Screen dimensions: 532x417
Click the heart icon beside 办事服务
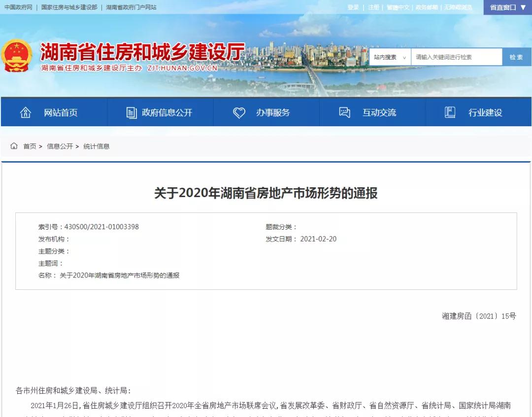point(239,112)
